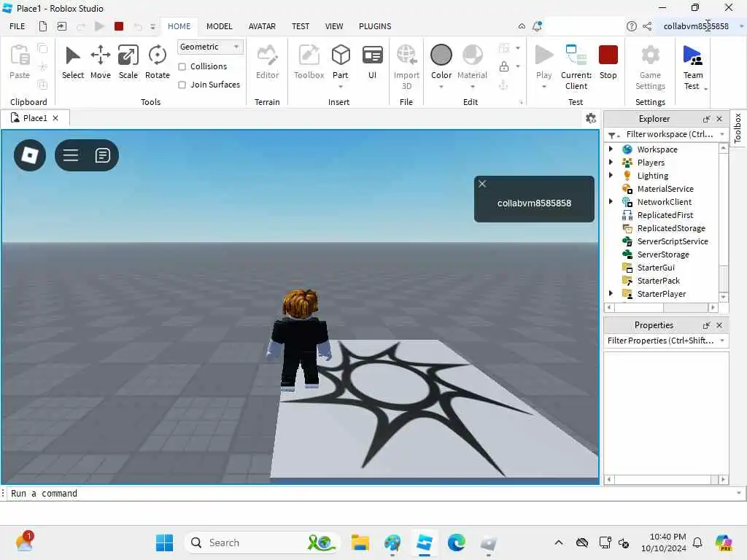The width and height of the screenshot is (747, 560).
Task: Select ReplicatedStorage in Explorer
Action: [x=671, y=228]
